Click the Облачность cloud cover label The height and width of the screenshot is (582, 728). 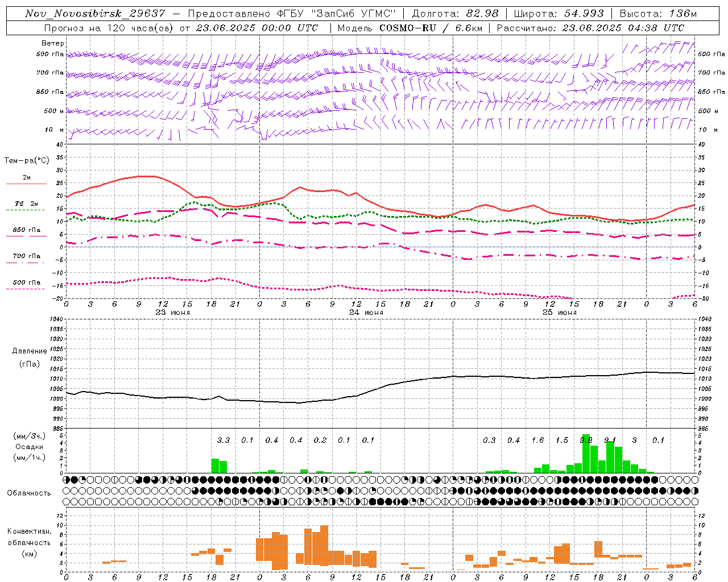click(29, 493)
